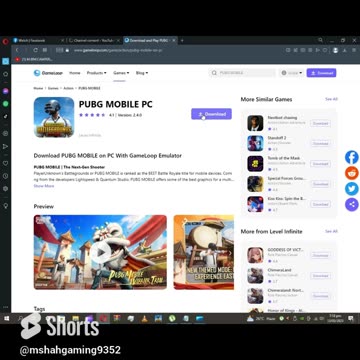This screenshot has height=360, width=360.
Task: Open the send arrow icon in sidebar
Action: click(5, 146)
